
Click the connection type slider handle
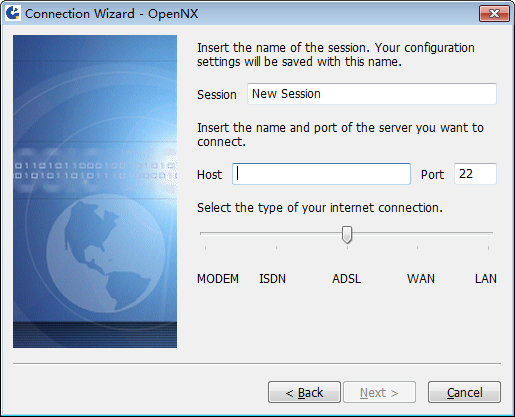point(347,235)
